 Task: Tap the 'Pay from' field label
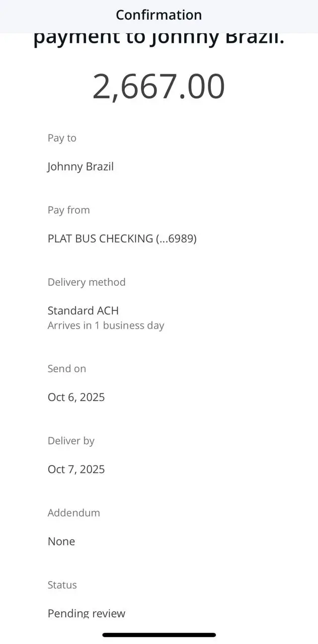coord(68,210)
